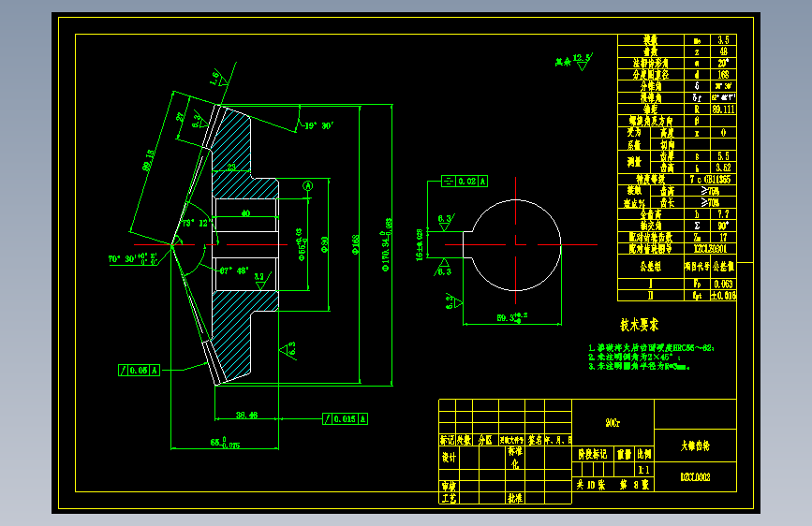Click the '19° 30′' angle dimension

[318, 125]
